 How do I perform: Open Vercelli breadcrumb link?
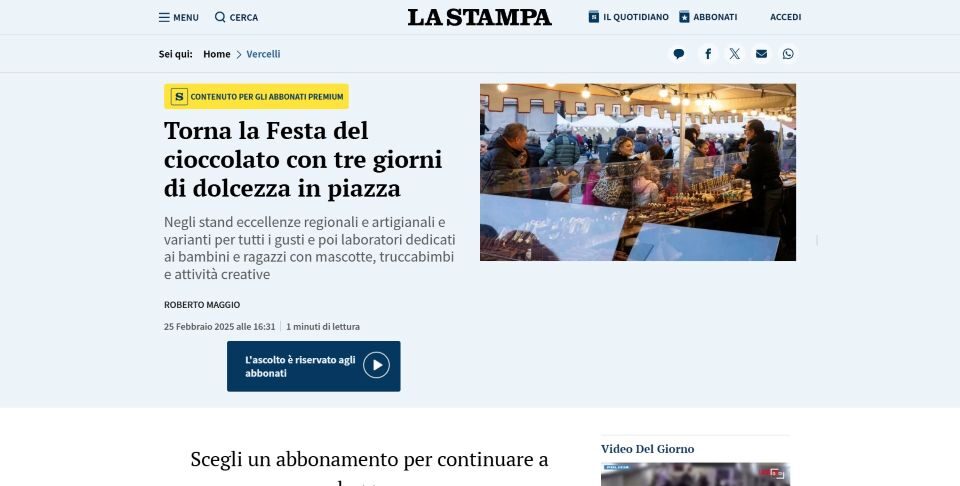[x=263, y=54]
